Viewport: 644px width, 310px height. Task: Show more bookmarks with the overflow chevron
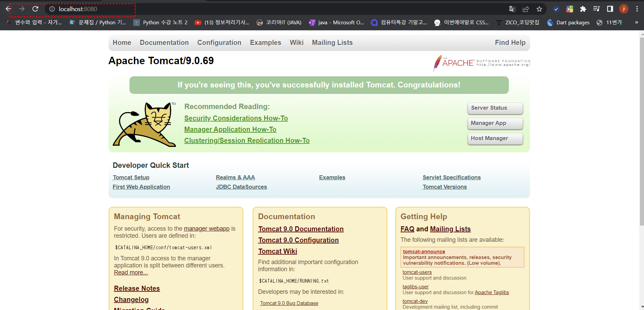[x=636, y=22]
